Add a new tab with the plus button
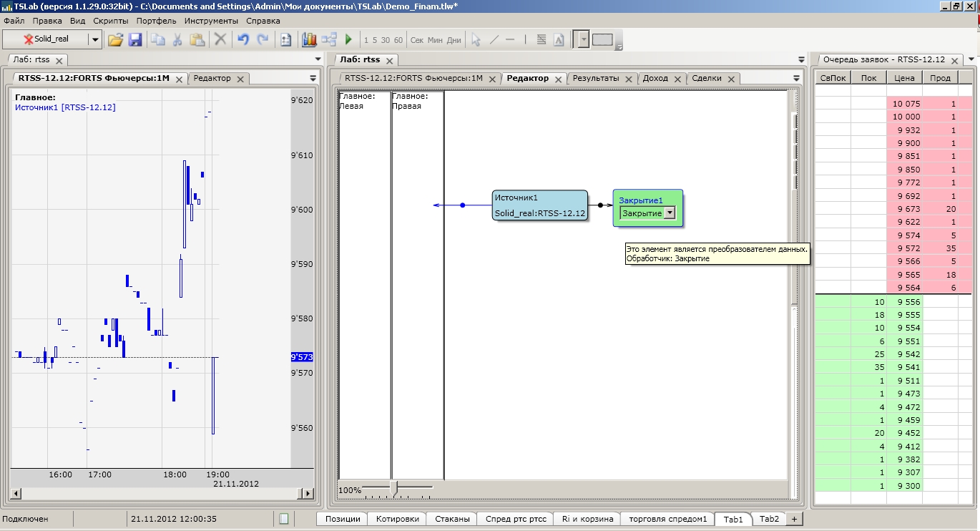 pyautogui.click(x=794, y=519)
